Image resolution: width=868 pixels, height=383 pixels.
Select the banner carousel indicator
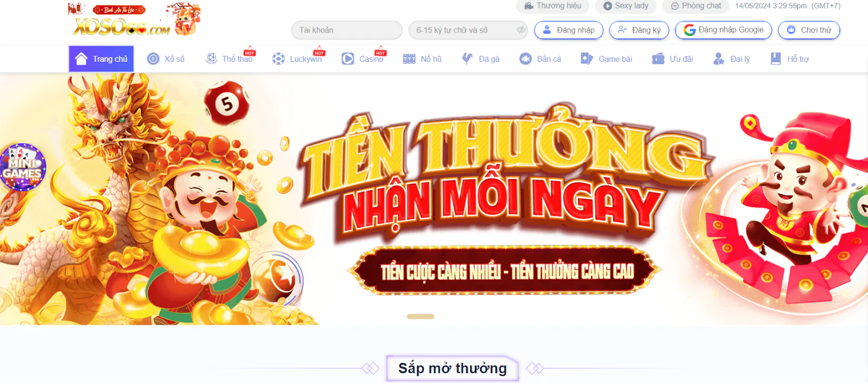[x=420, y=316]
